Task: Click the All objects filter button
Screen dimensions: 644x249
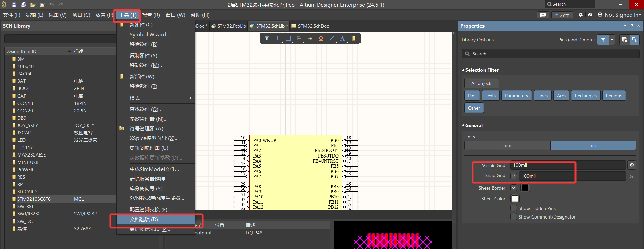Action: 482,83
